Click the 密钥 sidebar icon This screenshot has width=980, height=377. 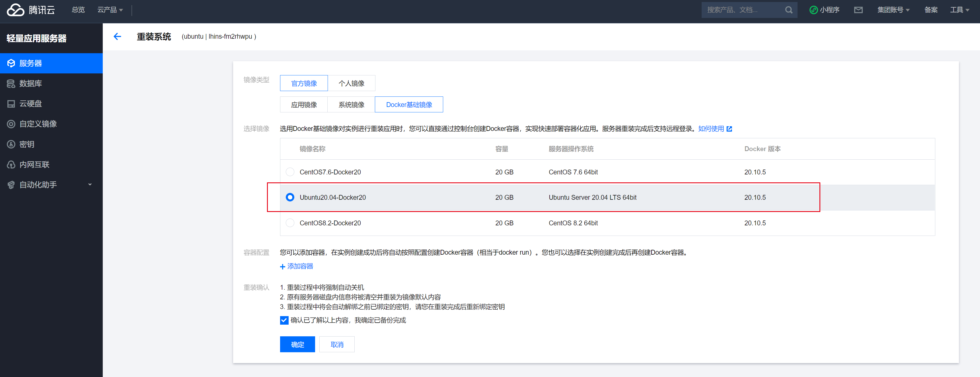11,144
